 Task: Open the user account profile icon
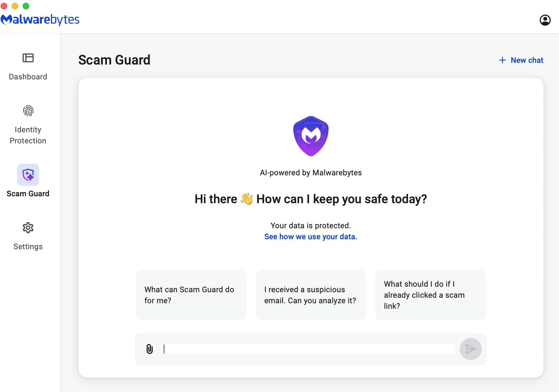tap(545, 20)
